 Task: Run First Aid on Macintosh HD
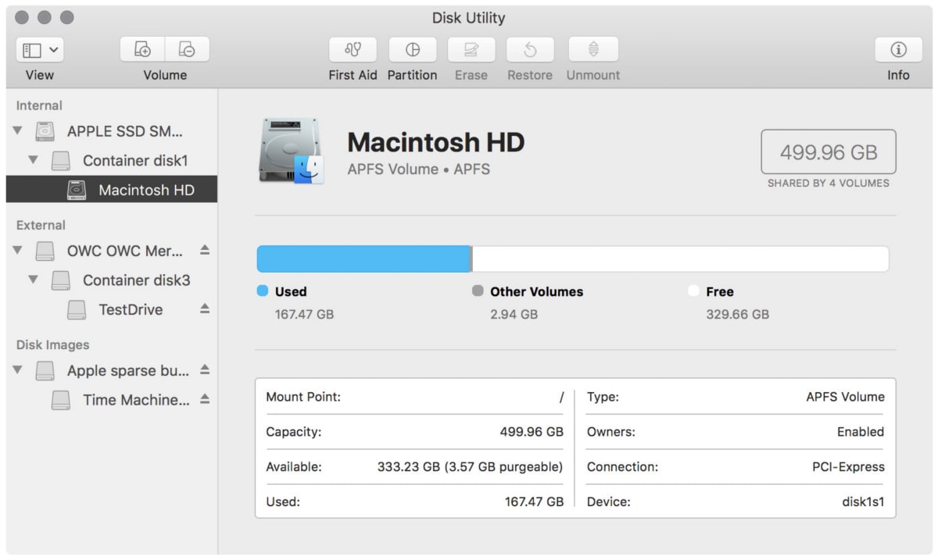(x=353, y=49)
